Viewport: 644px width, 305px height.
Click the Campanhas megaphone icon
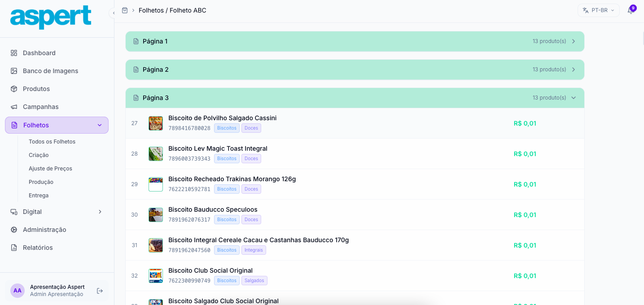[x=14, y=107]
